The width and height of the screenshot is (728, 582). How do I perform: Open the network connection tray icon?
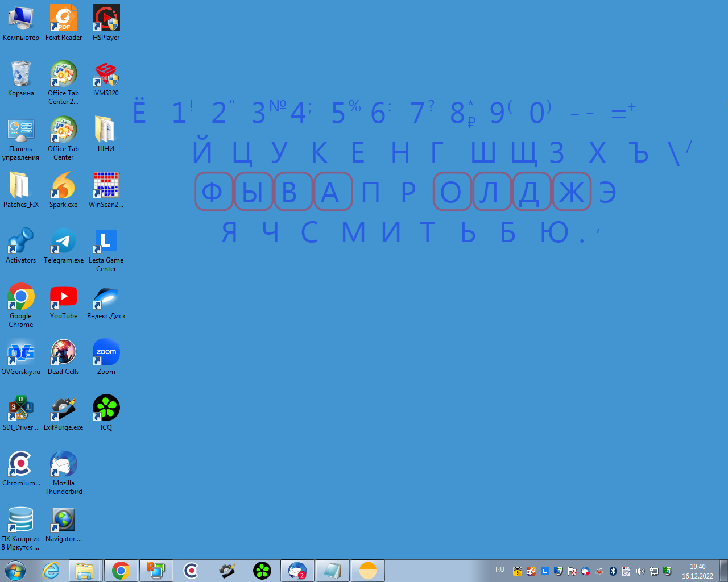(x=654, y=571)
